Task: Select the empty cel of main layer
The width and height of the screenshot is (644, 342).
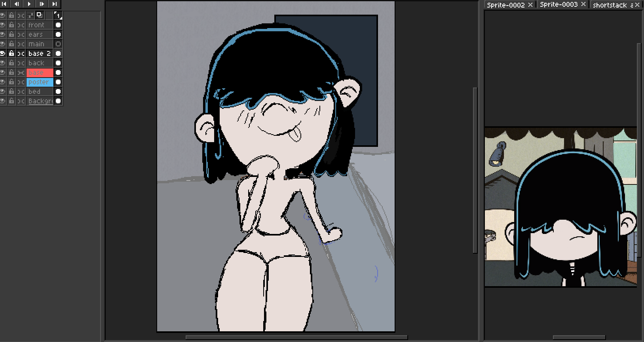Action: (x=58, y=44)
